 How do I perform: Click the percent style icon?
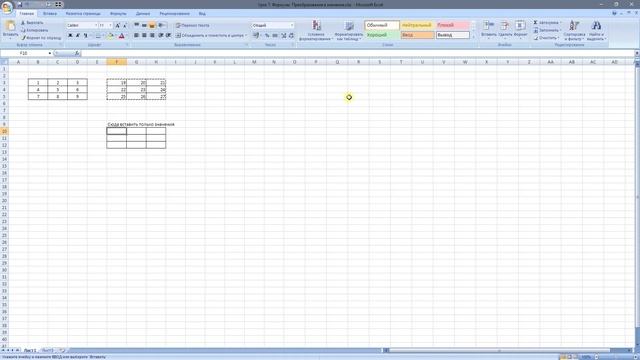click(267, 36)
